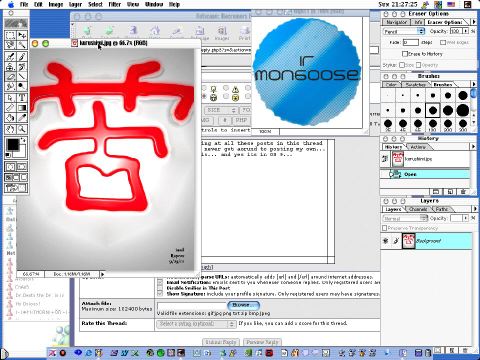Select the Move tool
Image resolution: width=480 pixels, height=360 pixels.
[x=22, y=35]
